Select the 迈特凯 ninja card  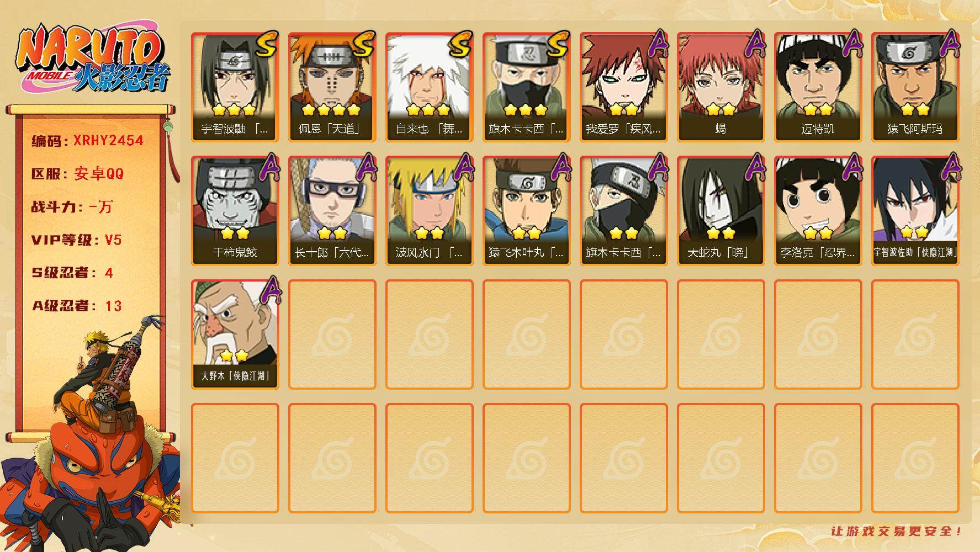tap(818, 87)
